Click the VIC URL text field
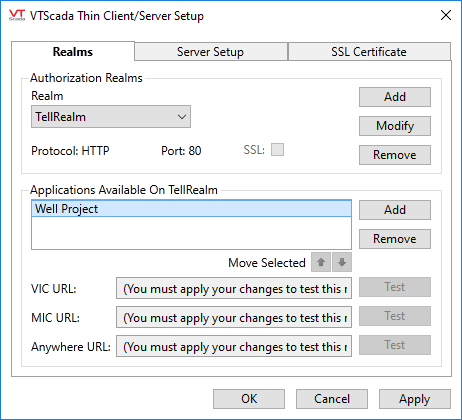This screenshot has width=462, height=420. [234, 288]
